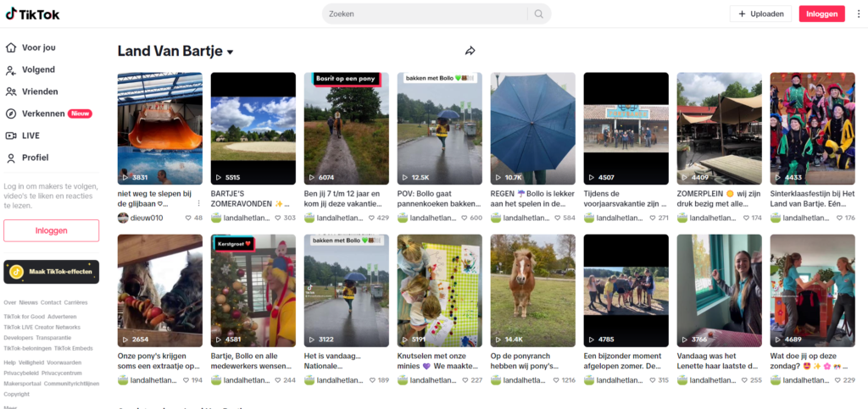
Task: Open the Carrières footer link
Action: [75, 302]
